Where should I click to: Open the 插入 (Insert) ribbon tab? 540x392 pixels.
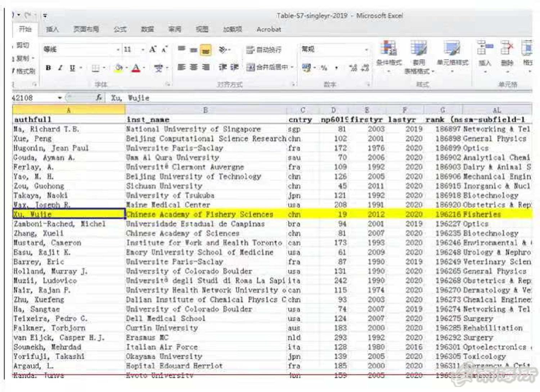52,30
